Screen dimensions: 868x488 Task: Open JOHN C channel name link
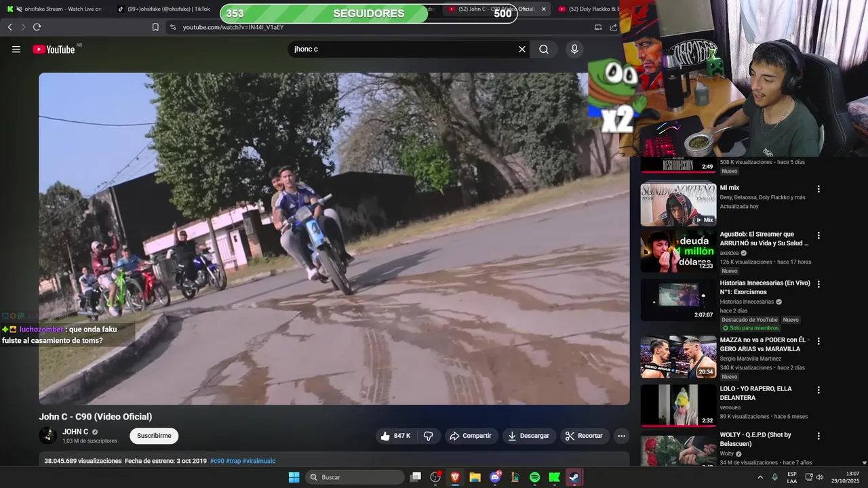tap(75, 432)
